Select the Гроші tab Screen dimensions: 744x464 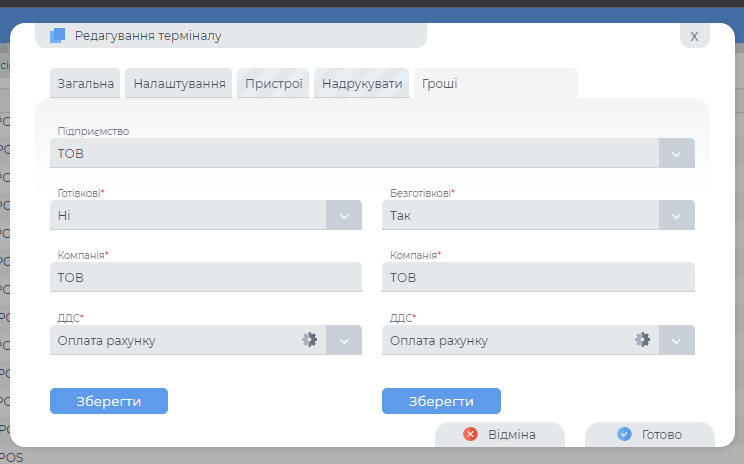point(440,84)
